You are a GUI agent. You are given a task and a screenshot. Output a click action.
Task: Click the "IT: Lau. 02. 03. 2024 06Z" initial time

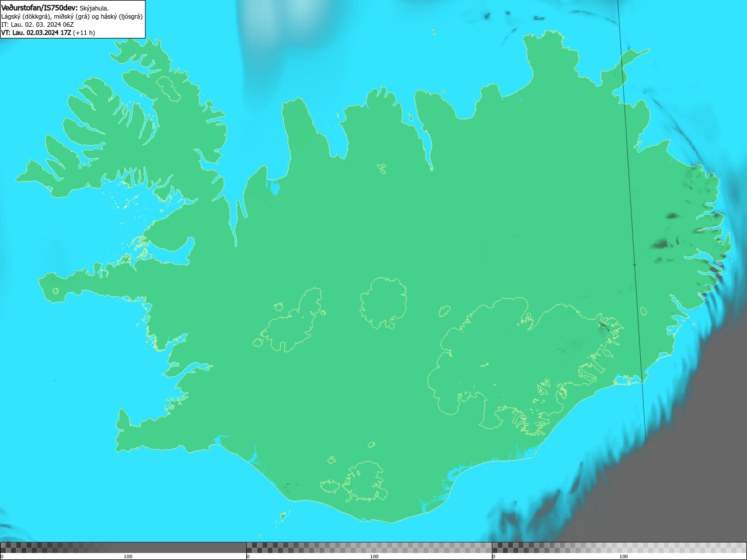coord(37,24)
